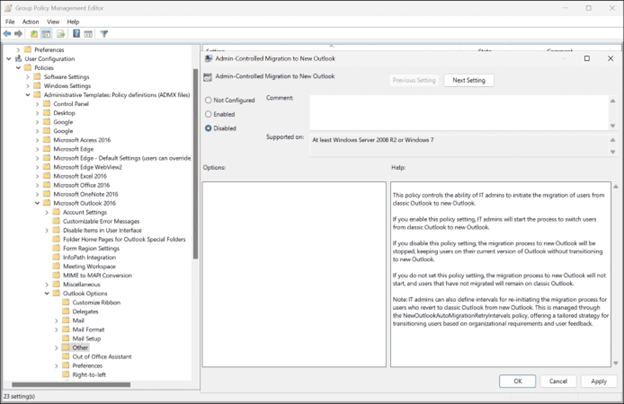Select the Disable Items in User Interface item
624x404 pixels.
[x=102, y=230]
